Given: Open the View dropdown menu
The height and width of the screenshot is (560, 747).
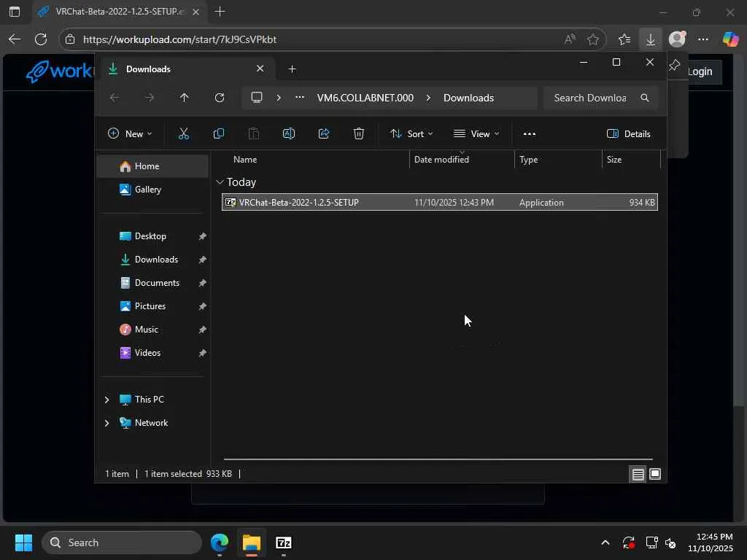Looking at the screenshot, I should pyautogui.click(x=476, y=134).
